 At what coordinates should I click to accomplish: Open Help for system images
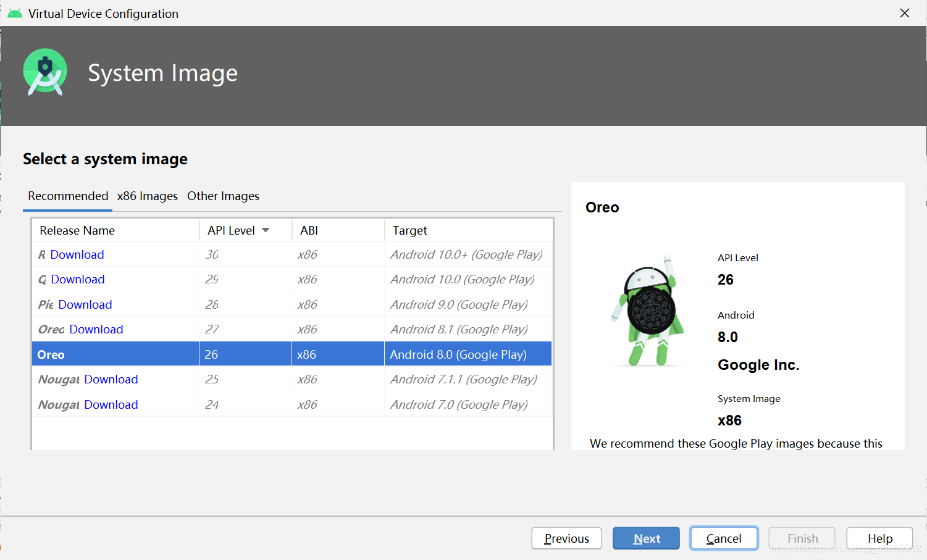point(879,538)
